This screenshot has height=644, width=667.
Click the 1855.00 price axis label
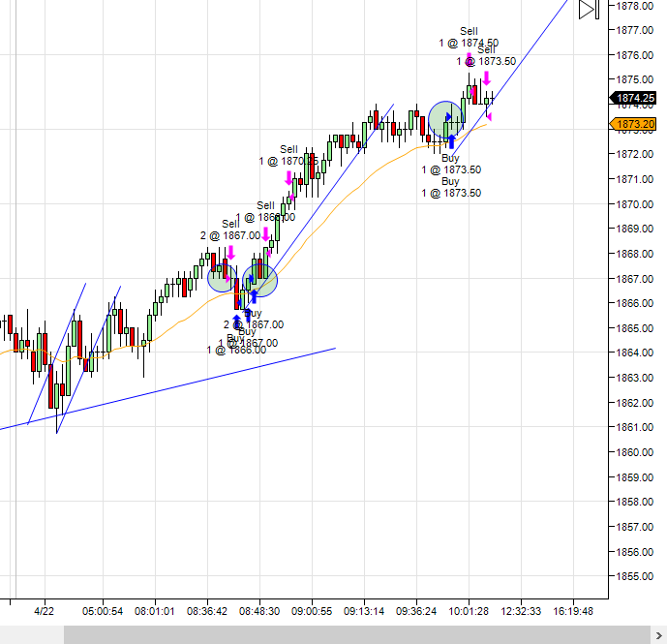pos(635,576)
